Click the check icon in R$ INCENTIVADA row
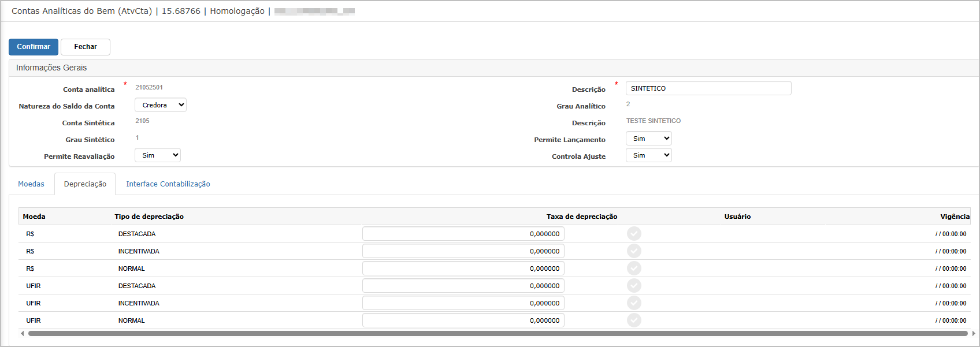This screenshot has width=980, height=347. pyautogui.click(x=634, y=251)
